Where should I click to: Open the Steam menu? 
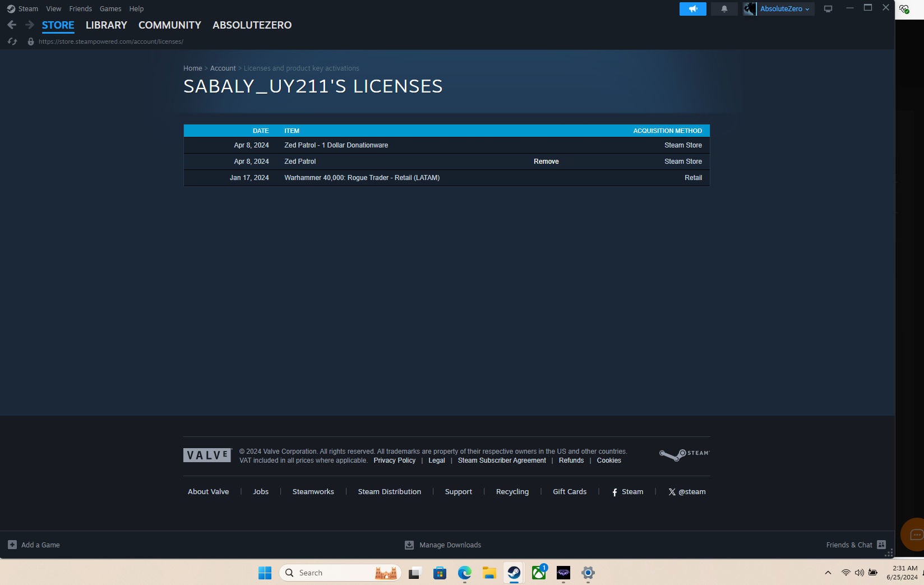click(28, 9)
